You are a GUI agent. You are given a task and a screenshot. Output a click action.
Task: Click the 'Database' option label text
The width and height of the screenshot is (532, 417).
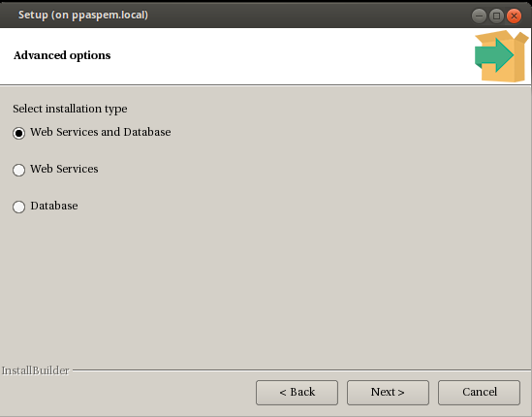(54, 206)
